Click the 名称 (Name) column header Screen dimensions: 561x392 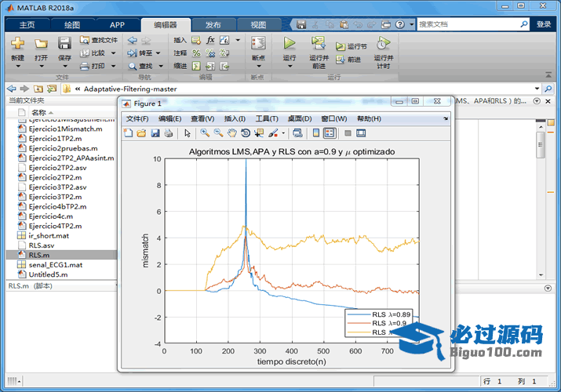click(x=38, y=113)
